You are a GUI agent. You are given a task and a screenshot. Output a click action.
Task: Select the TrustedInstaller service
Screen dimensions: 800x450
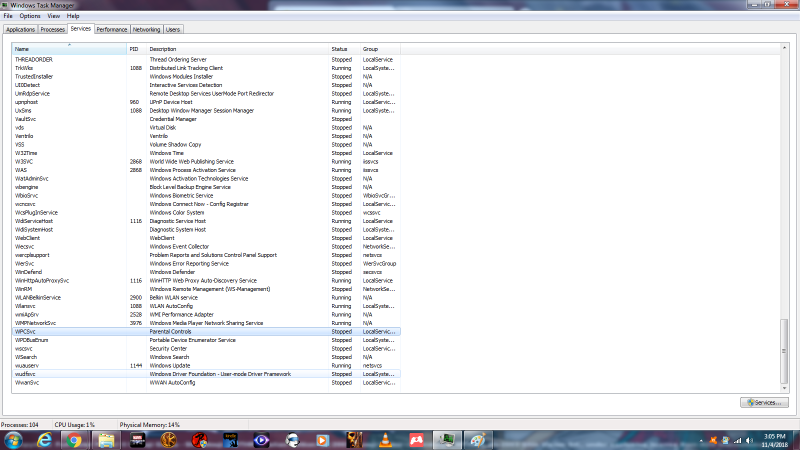tap(206, 77)
